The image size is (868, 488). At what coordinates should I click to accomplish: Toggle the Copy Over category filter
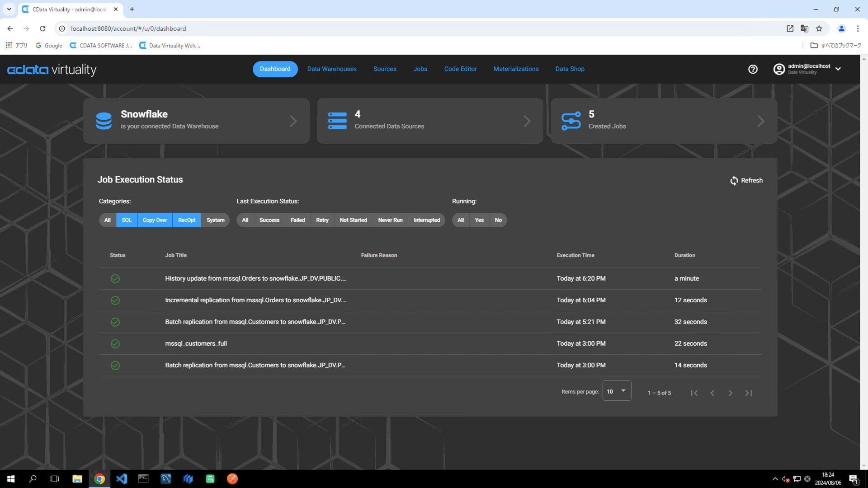[x=155, y=220]
